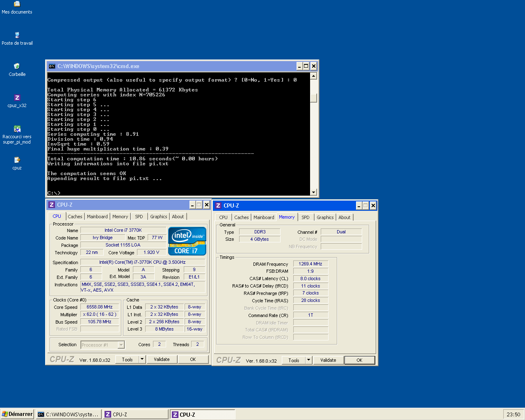The height and width of the screenshot is (420, 525).
Task: Switch to cmd.exe taskbar button
Action: 68,414
